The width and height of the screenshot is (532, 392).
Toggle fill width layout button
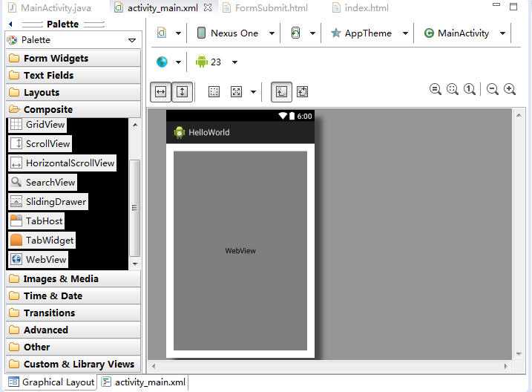coord(160,91)
